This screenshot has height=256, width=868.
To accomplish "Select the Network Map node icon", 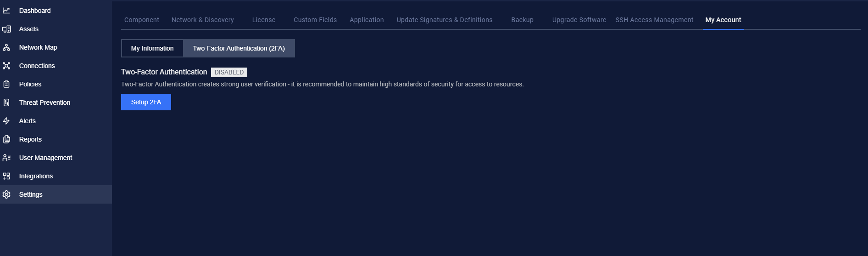I will [x=6, y=47].
